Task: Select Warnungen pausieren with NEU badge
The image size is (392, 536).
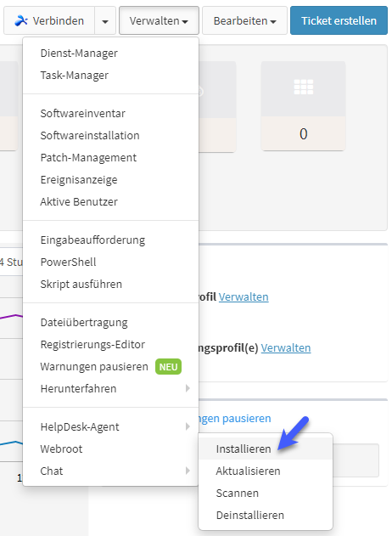Action: point(110,366)
